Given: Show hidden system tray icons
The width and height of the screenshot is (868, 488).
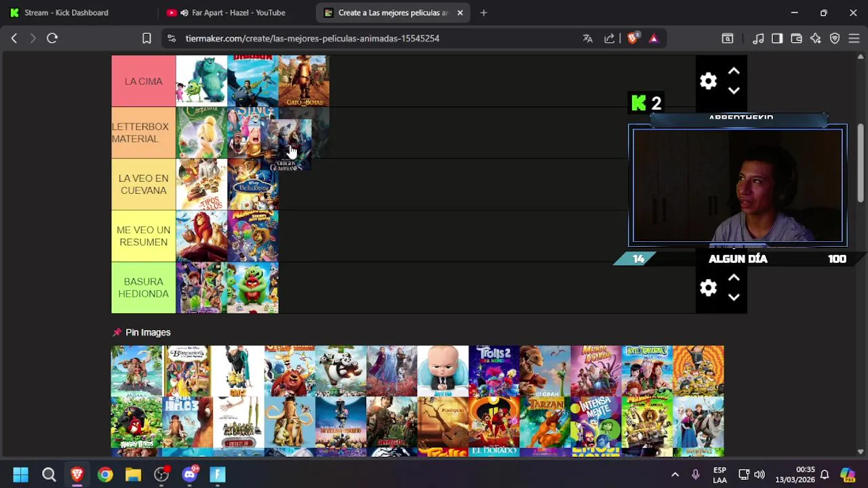Looking at the screenshot, I should (x=675, y=474).
